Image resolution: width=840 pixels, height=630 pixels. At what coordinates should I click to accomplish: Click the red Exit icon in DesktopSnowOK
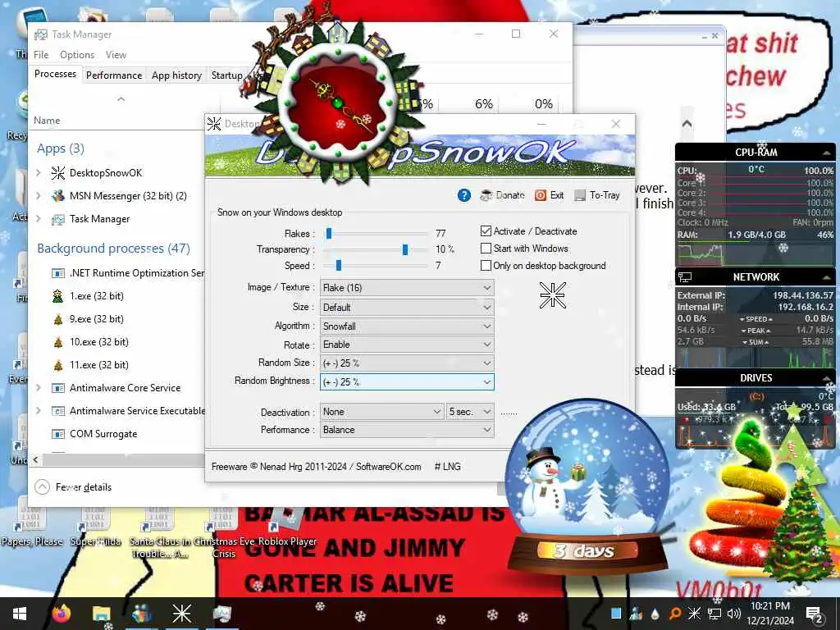click(541, 195)
